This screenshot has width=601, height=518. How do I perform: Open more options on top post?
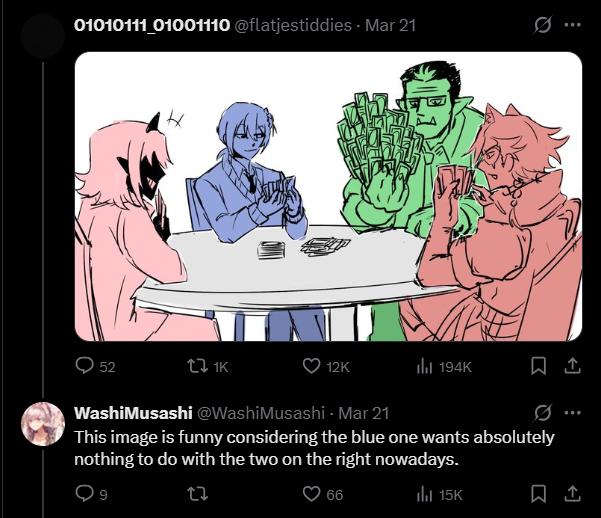573,25
